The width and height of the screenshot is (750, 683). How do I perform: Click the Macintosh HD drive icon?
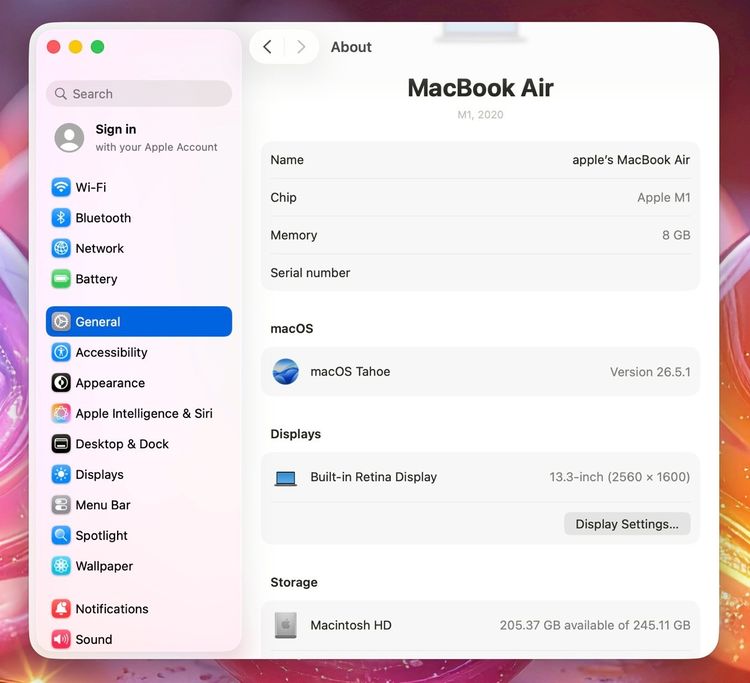(286, 625)
